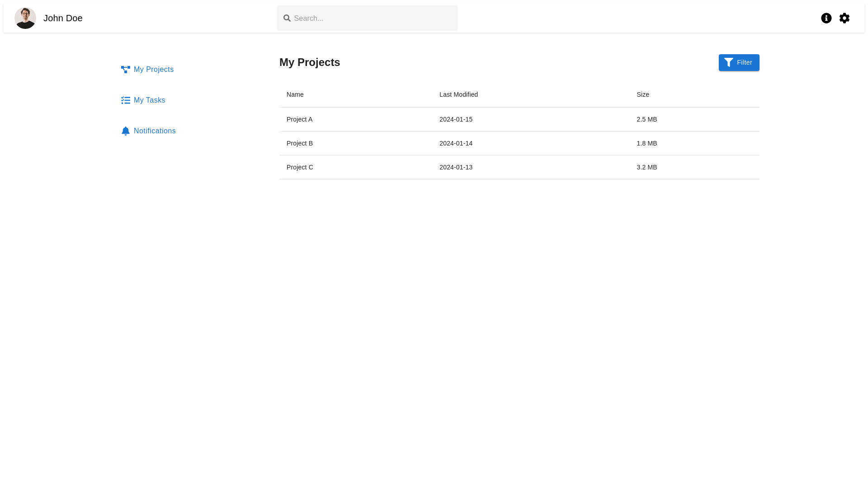Click the My Projects sidebar icon

click(126, 70)
